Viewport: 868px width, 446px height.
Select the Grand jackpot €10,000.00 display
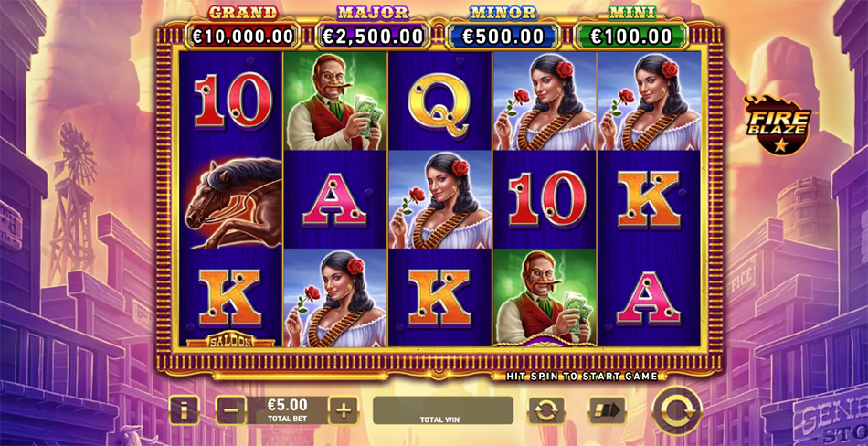(242, 37)
